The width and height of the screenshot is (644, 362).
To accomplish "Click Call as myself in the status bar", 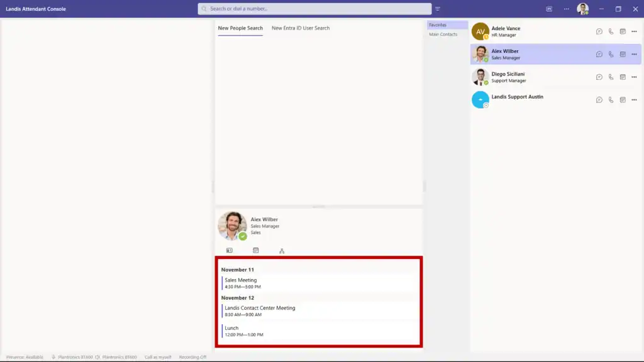I will [x=159, y=356].
